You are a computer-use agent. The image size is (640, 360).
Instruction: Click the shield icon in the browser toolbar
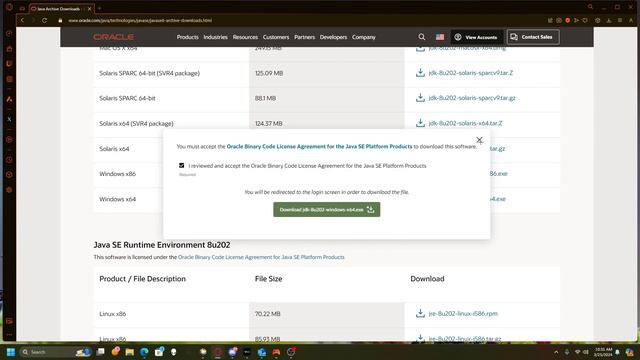(585, 20)
